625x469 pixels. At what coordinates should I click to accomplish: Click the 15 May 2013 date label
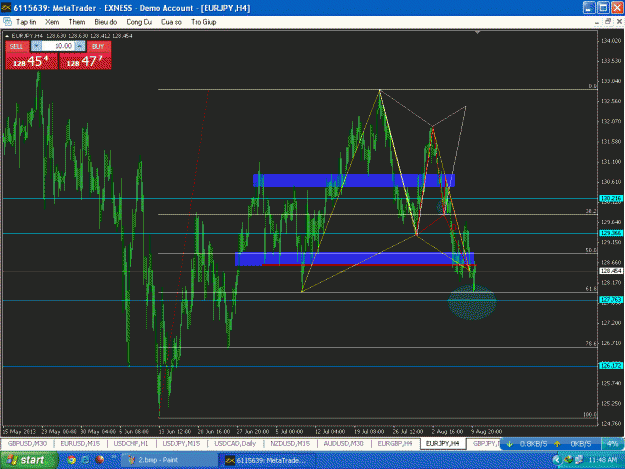tap(19, 432)
